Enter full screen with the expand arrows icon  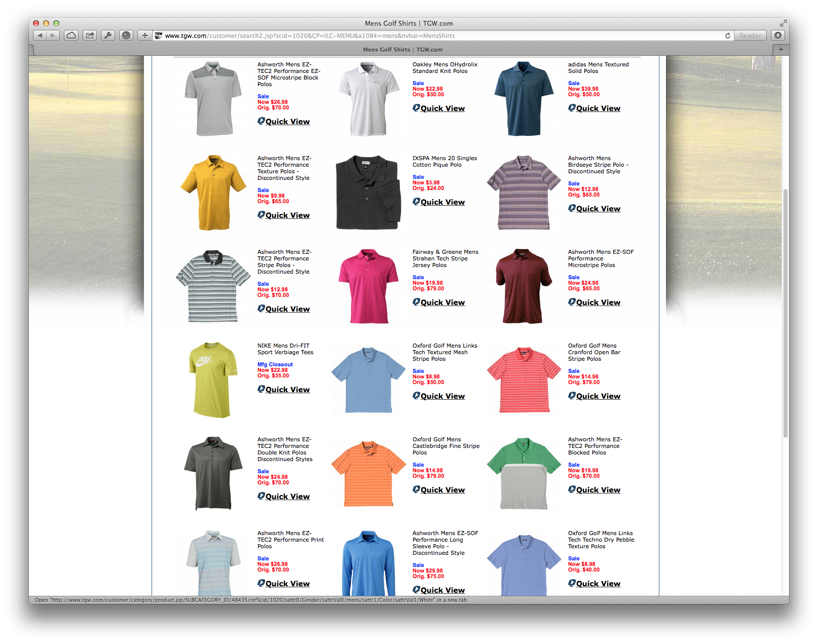coord(783,23)
